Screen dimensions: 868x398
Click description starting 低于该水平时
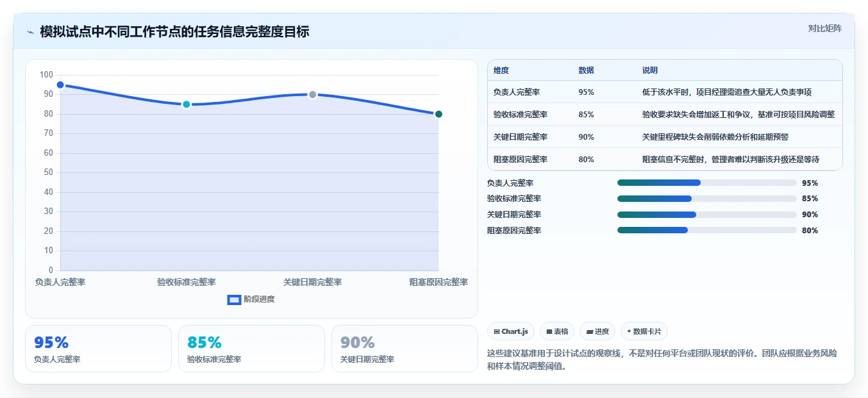727,92
